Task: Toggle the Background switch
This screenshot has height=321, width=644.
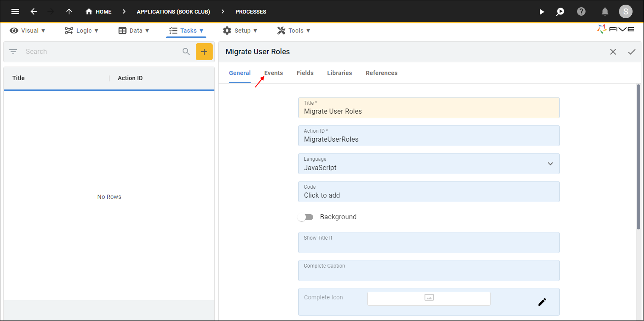Action: pyautogui.click(x=305, y=217)
